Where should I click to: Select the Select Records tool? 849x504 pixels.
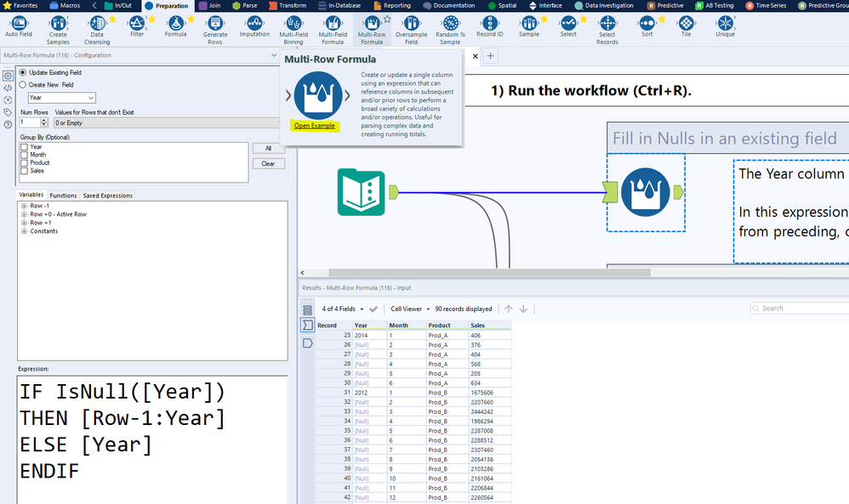click(x=607, y=31)
